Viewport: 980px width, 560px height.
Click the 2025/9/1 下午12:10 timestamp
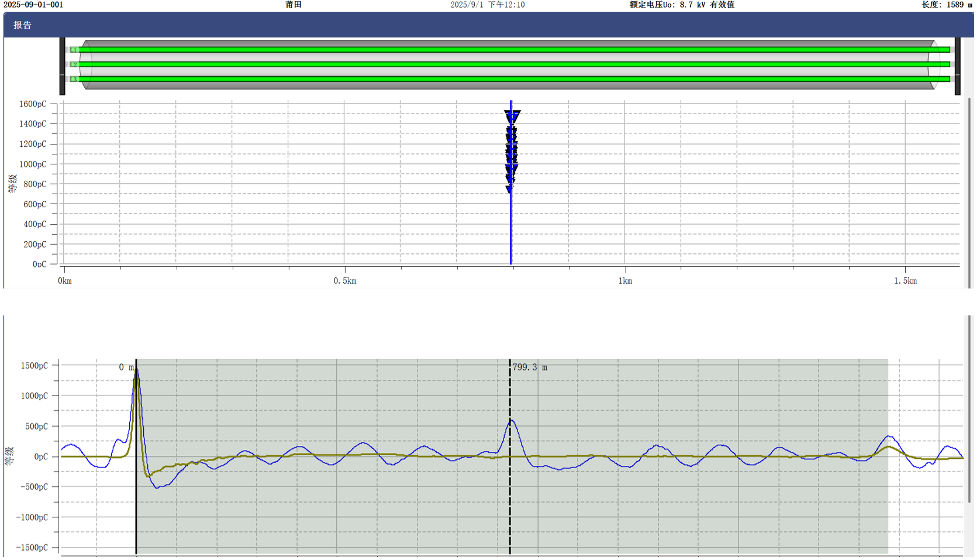[487, 5]
